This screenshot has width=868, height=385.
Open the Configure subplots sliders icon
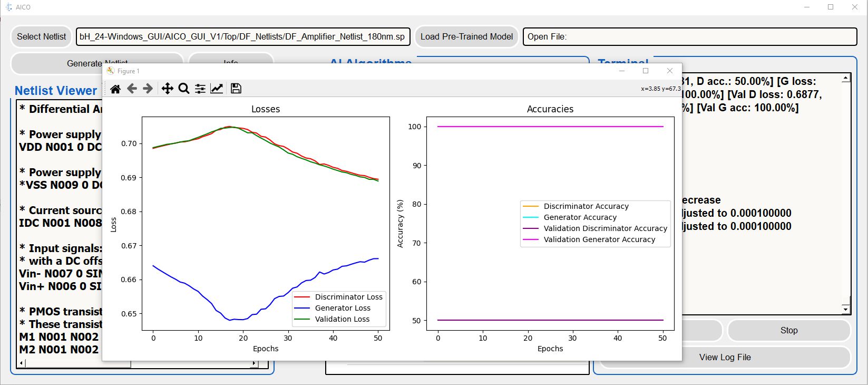(x=200, y=89)
